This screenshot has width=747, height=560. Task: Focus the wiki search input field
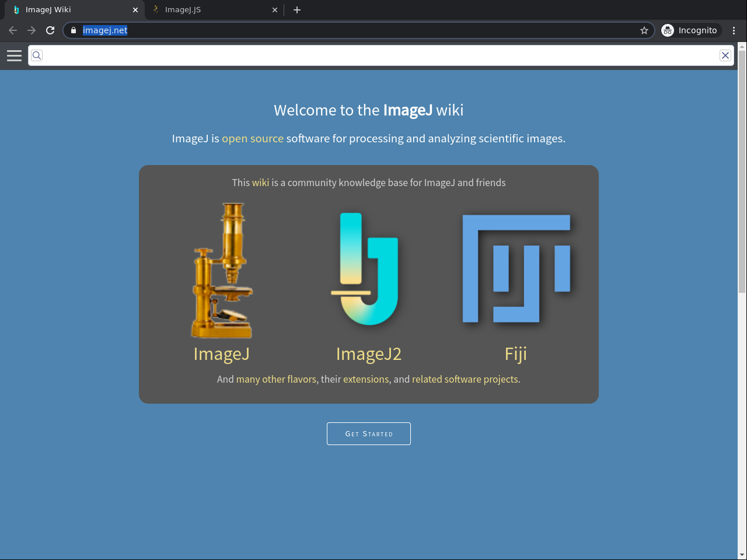pos(381,55)
